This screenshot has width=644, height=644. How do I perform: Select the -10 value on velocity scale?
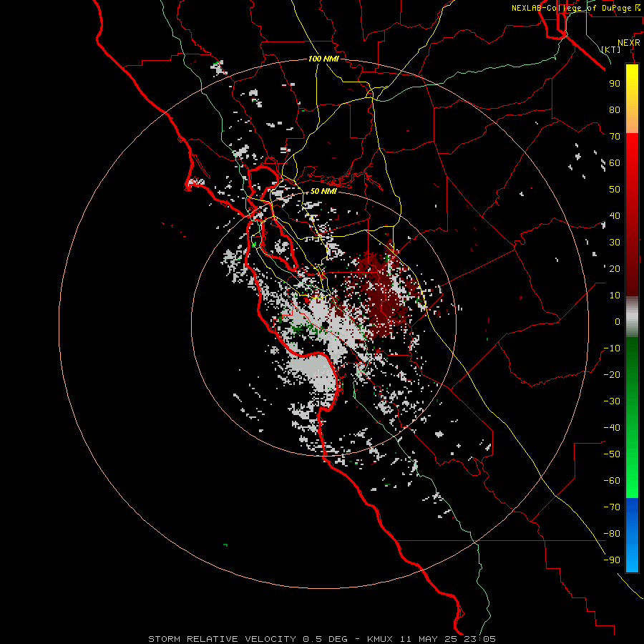pos(612,348)
